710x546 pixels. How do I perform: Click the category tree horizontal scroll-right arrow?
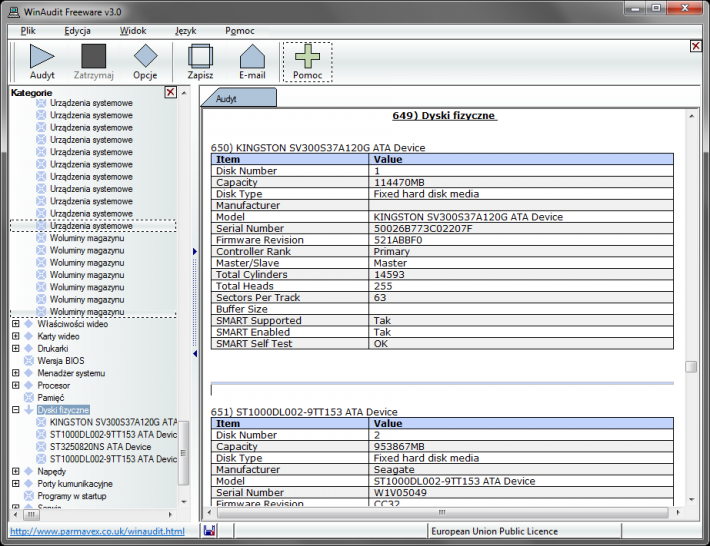tap(170, 514)
